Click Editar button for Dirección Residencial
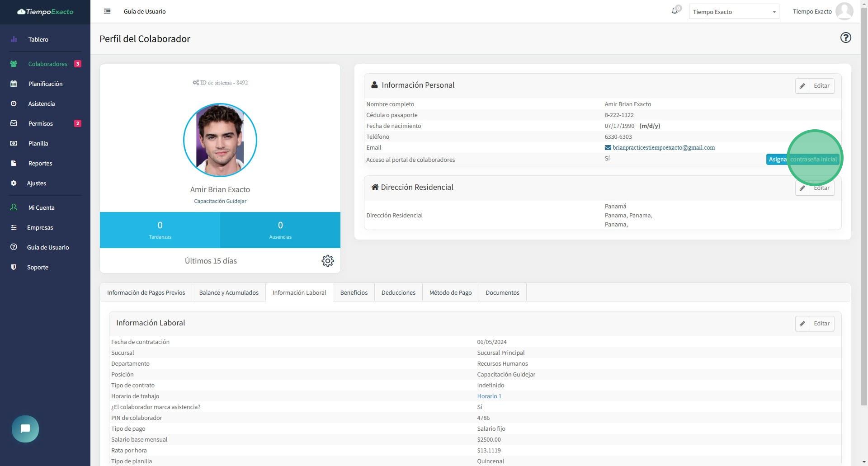 tap(821, 188)
